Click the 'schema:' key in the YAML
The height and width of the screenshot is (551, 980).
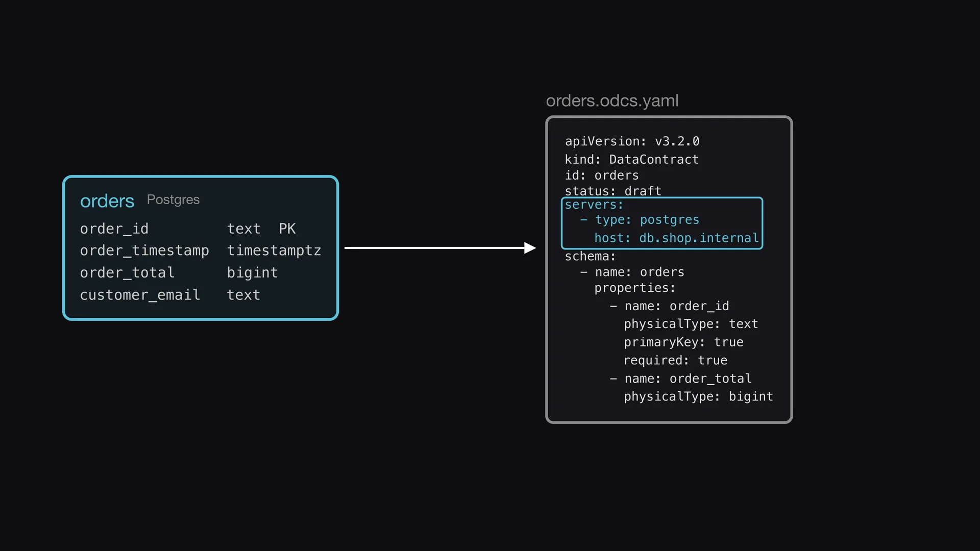590,256
